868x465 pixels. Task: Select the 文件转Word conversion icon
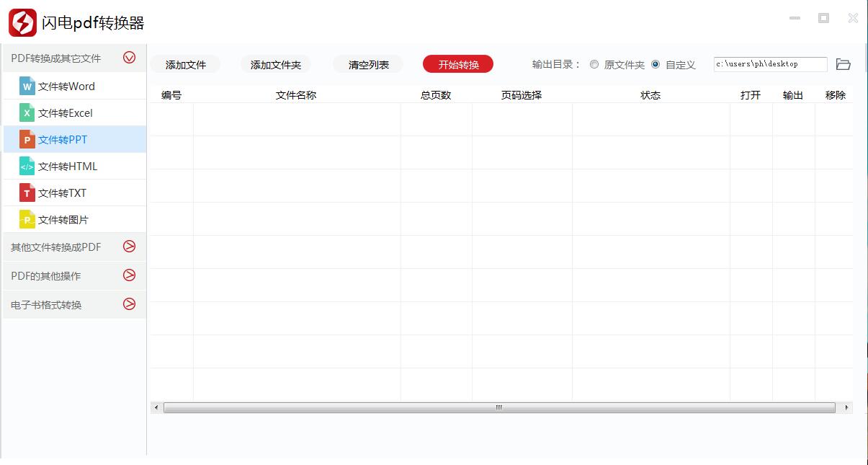coord(27,86)
